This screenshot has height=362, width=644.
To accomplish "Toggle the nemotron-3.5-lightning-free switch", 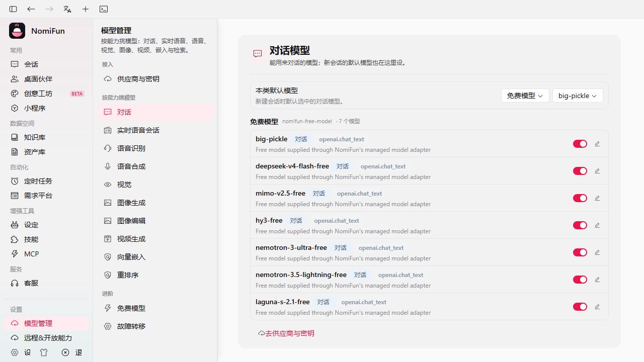I will point(580,280).
